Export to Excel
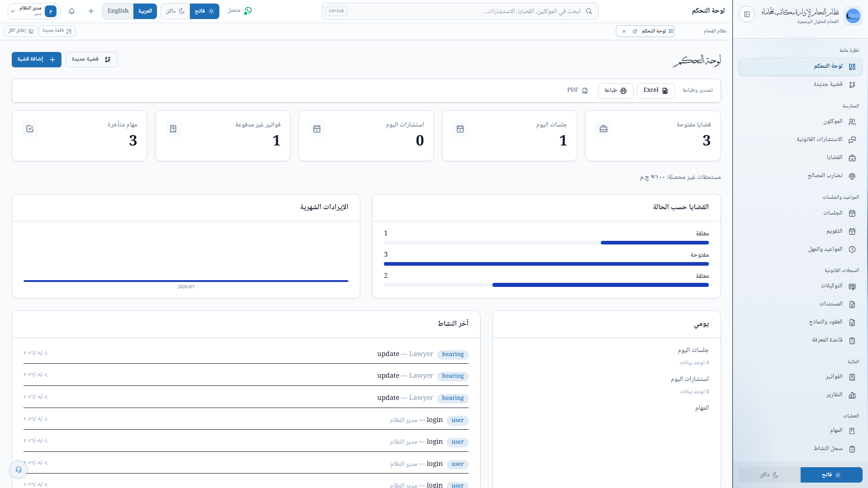This screenshot has width=868, height=488. tap(656, 90)
